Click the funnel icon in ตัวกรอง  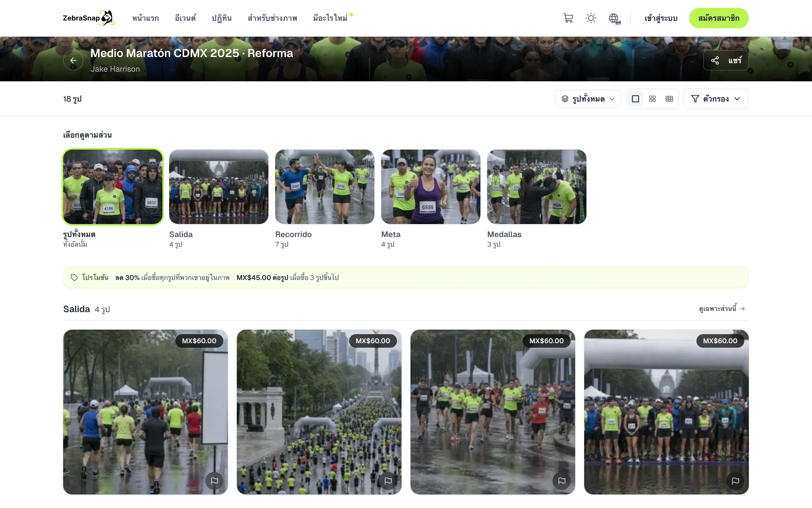pyautogui.click(x=695, y=99)
